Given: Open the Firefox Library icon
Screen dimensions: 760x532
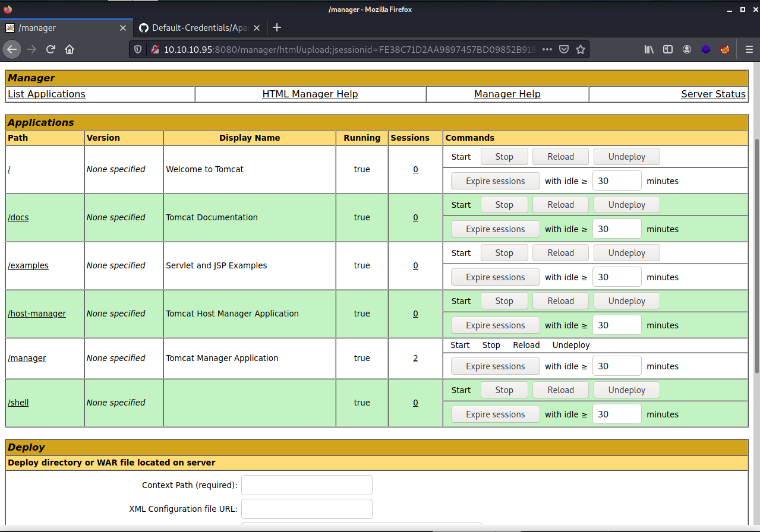Looking at the screenshot, I should tap(649, 49).
